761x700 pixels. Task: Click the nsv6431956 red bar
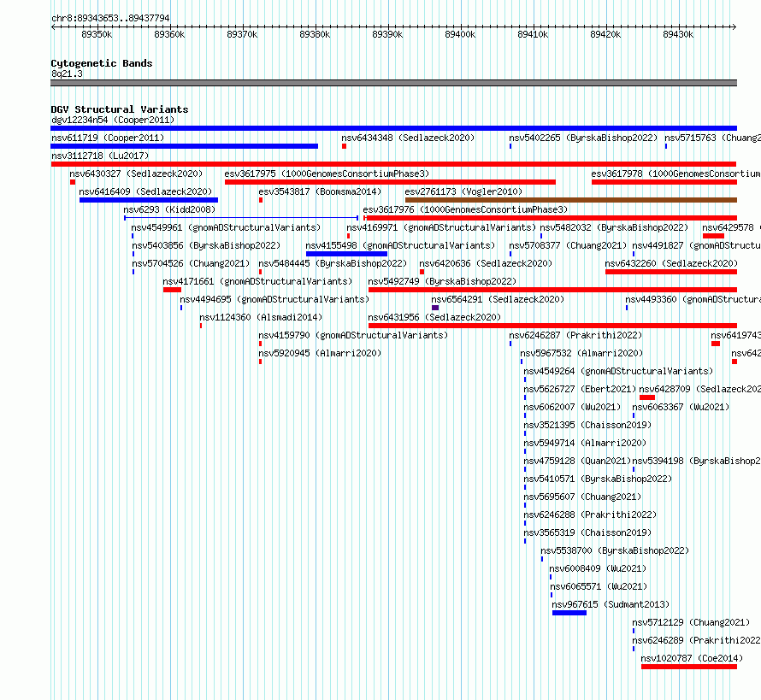pos(552,326)
